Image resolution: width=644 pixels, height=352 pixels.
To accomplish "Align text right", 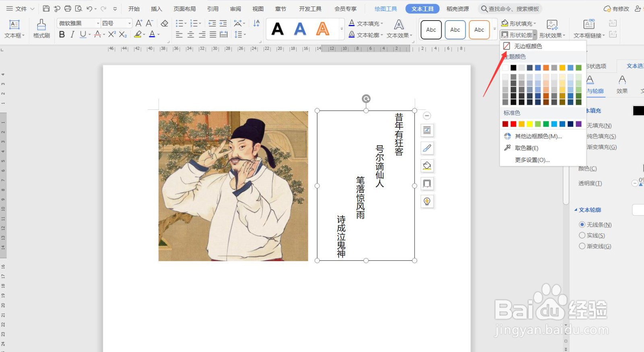I will tap(202, 35).
